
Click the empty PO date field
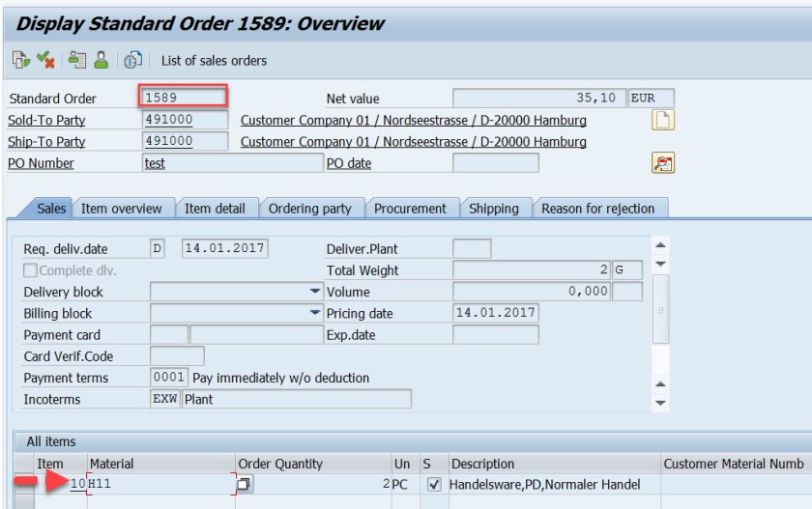tap(496, 163)
